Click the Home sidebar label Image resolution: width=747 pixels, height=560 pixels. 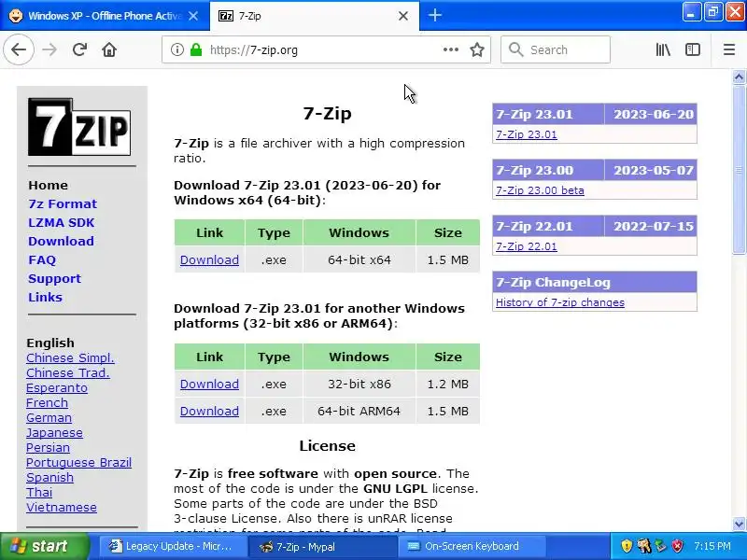tap(48, 185)
